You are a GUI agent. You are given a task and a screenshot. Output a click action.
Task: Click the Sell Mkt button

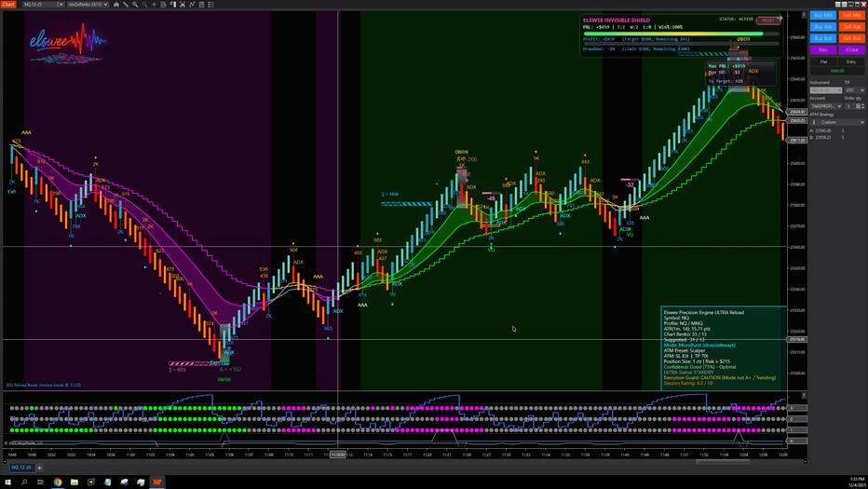click(851, 16)
